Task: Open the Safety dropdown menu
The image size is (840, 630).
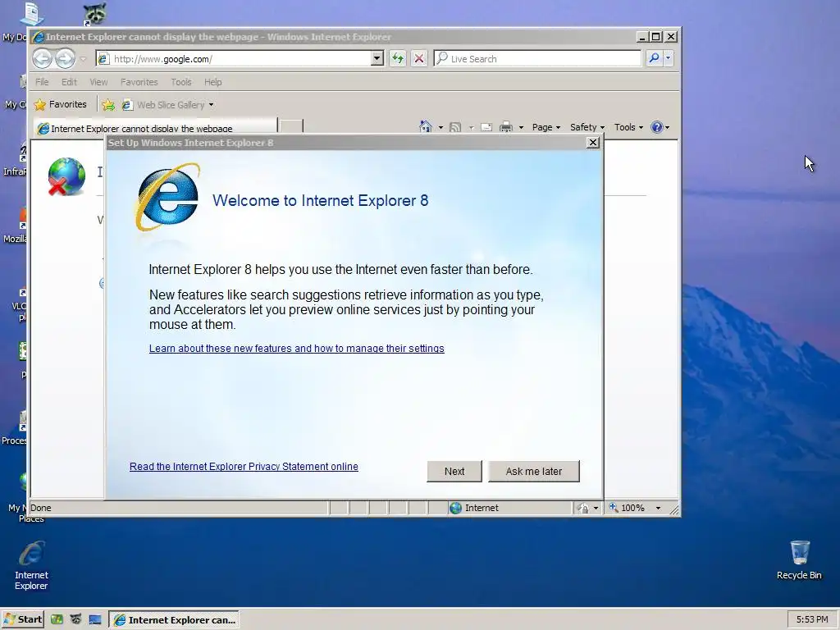Action: (587, 127)
